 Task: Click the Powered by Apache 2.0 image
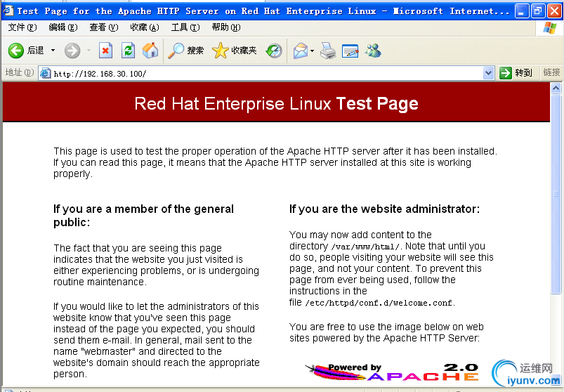(x=392, y=372)
